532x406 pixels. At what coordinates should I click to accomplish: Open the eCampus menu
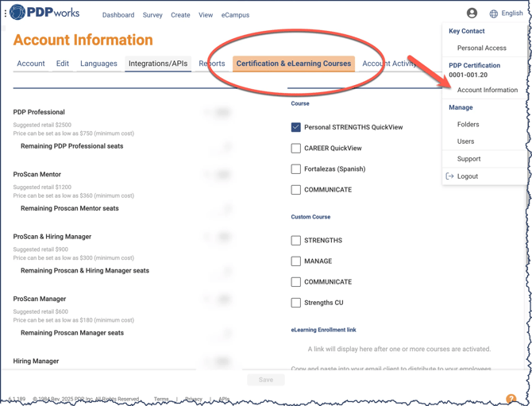pyautogui.click(x=236, y=15)
